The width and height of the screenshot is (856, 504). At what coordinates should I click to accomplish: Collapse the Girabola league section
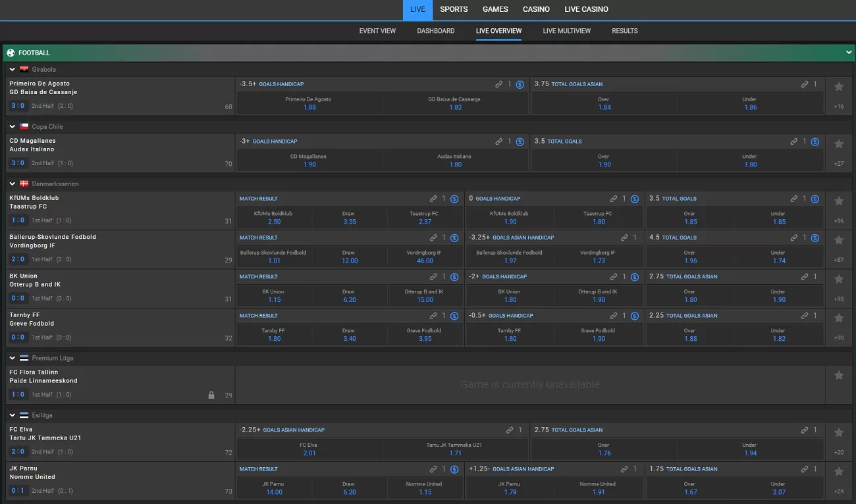point(13,69)
